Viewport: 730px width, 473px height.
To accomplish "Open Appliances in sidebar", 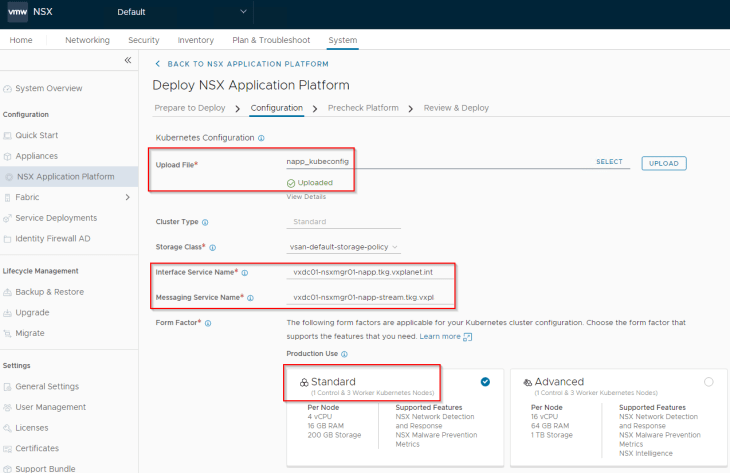I will (x=36, y=156).
